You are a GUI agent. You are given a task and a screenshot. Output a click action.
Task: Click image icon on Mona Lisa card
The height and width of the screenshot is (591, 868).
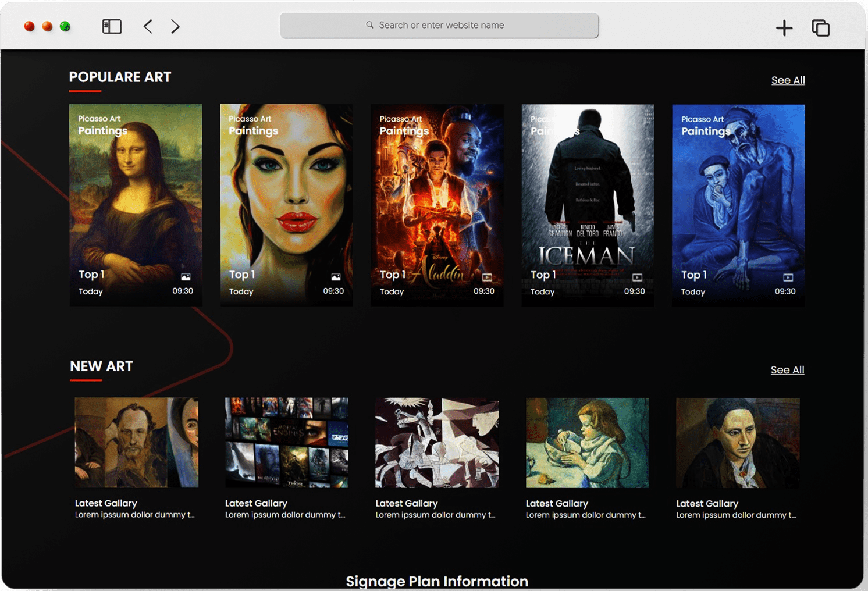click(186, 277)
